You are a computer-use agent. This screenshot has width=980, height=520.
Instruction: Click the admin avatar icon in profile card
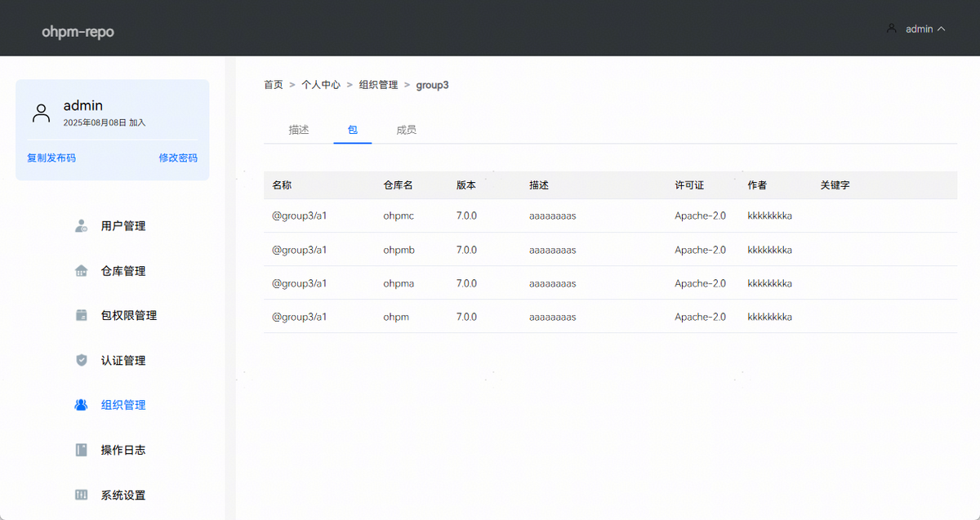pyautogui.click(x=41, y=113)
